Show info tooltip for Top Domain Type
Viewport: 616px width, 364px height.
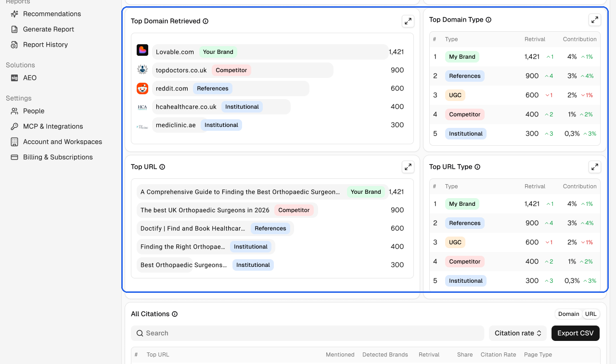tap(488, 20)
